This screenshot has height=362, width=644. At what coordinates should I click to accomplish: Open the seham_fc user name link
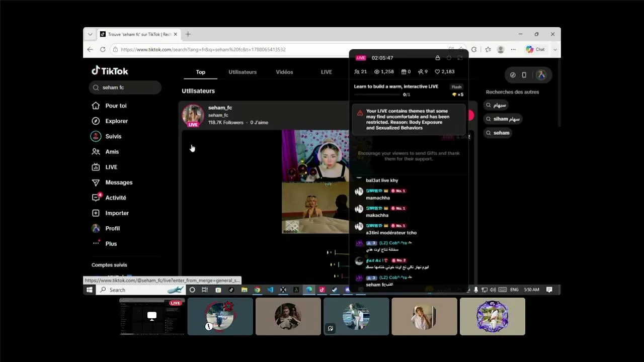tap(220, 108)
